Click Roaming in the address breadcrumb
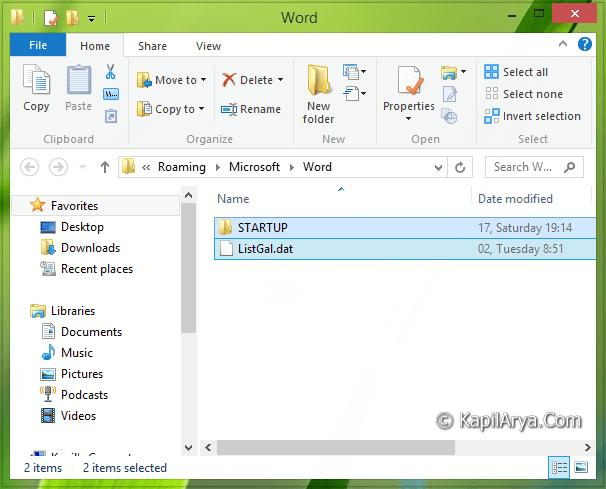 182,167
